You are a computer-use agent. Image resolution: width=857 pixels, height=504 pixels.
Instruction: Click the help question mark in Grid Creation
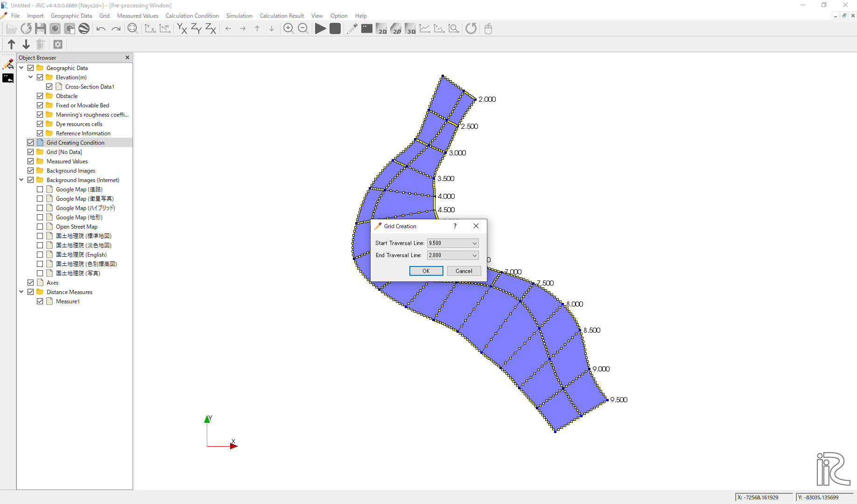[455, 226]
